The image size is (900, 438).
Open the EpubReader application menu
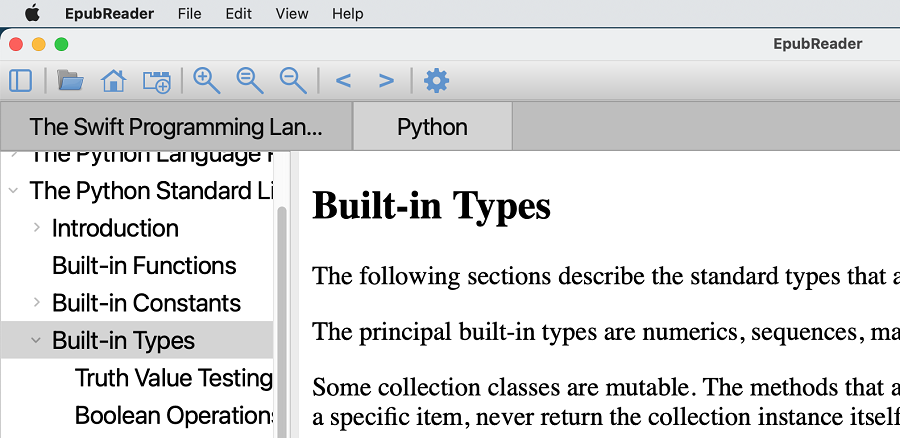pyautogui.click(x=110, y=13)
